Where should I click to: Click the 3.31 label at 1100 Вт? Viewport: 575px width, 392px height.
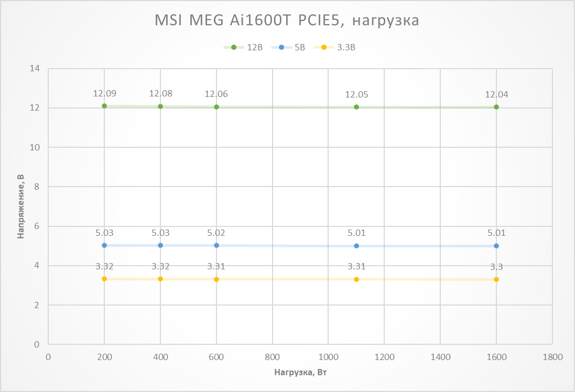(356, 267)
